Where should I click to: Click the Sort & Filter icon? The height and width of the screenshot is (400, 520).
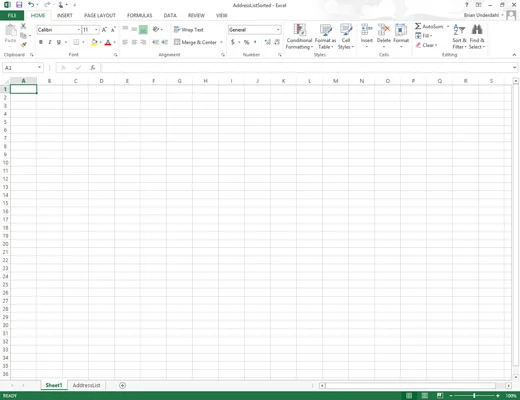[459, 30]
